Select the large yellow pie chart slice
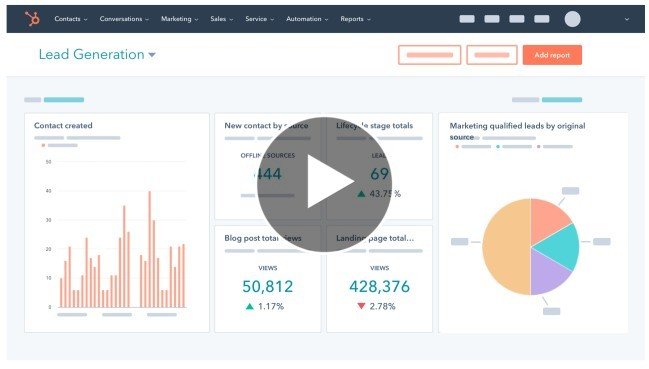Viewport: 649px width, 369px height. pos(506,247)
